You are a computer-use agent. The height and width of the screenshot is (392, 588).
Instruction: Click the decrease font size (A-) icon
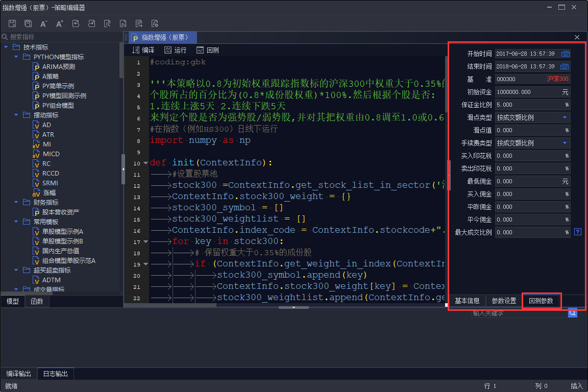[44, 23]
